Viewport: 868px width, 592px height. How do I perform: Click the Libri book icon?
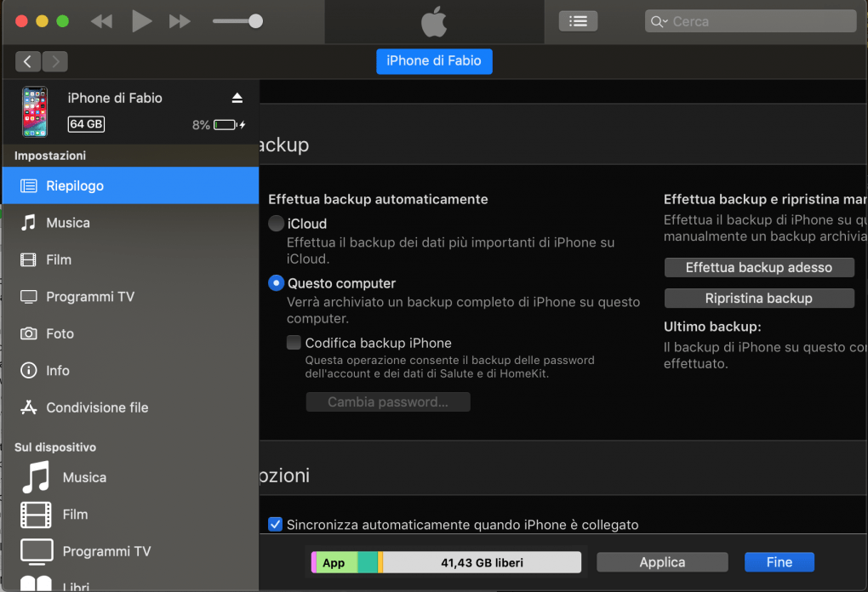[36, 583]
